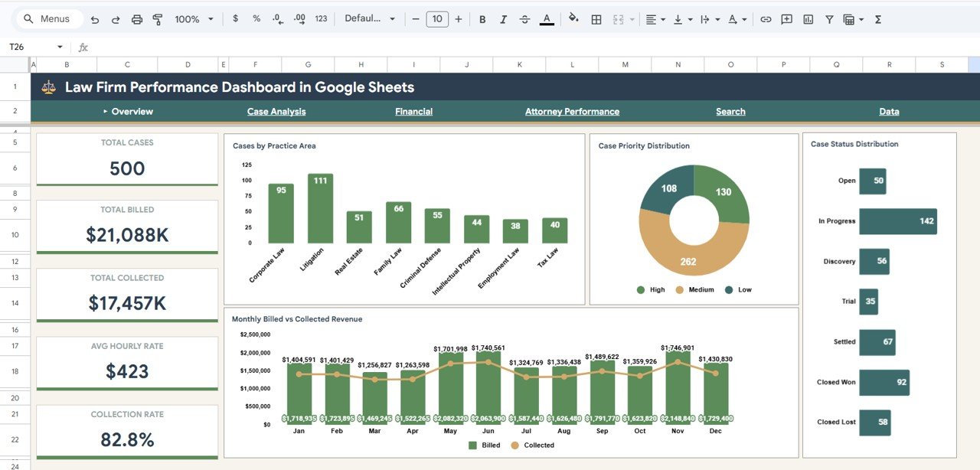
Task: Toggle strikethrough formatting
Action: pos(524,18)
